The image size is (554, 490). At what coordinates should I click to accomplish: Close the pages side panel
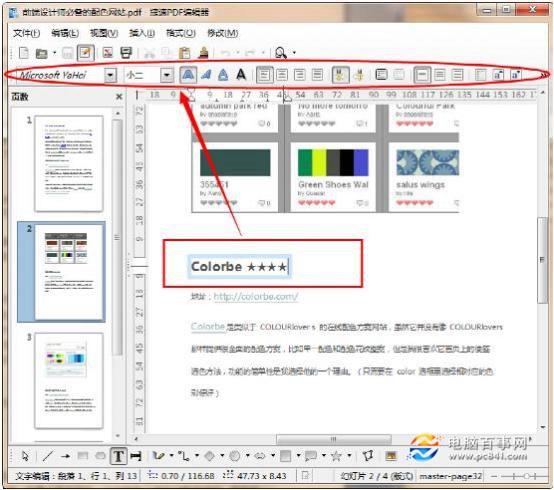[x=119, y=96]
